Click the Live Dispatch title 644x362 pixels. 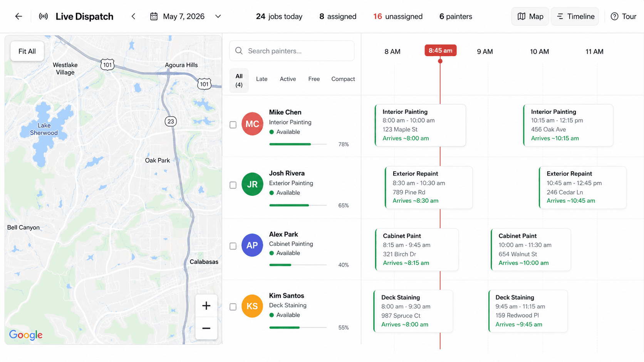pyautogui.click(x=84, y=16)
